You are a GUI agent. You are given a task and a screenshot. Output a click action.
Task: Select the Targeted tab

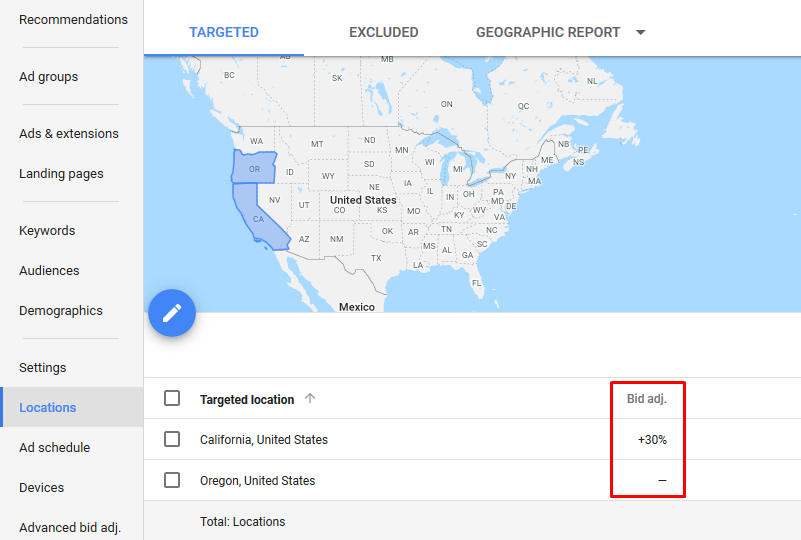(x=224, y=32)
